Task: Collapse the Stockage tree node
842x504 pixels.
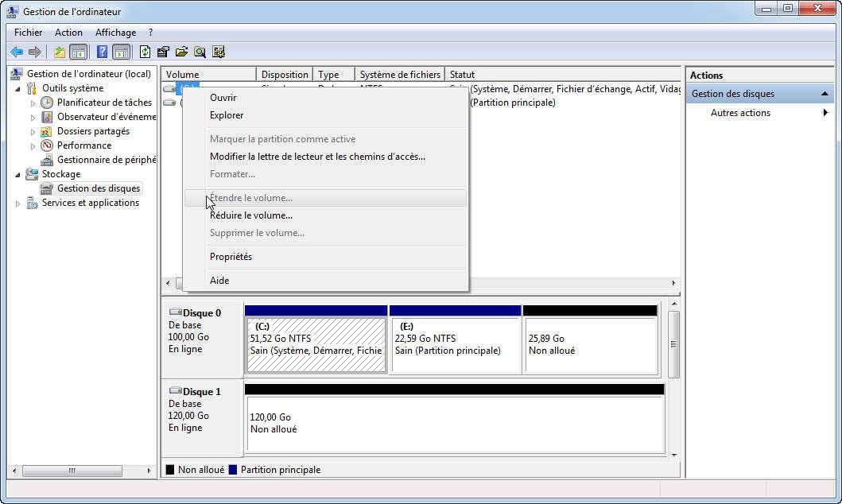Action: pos(17,175)
